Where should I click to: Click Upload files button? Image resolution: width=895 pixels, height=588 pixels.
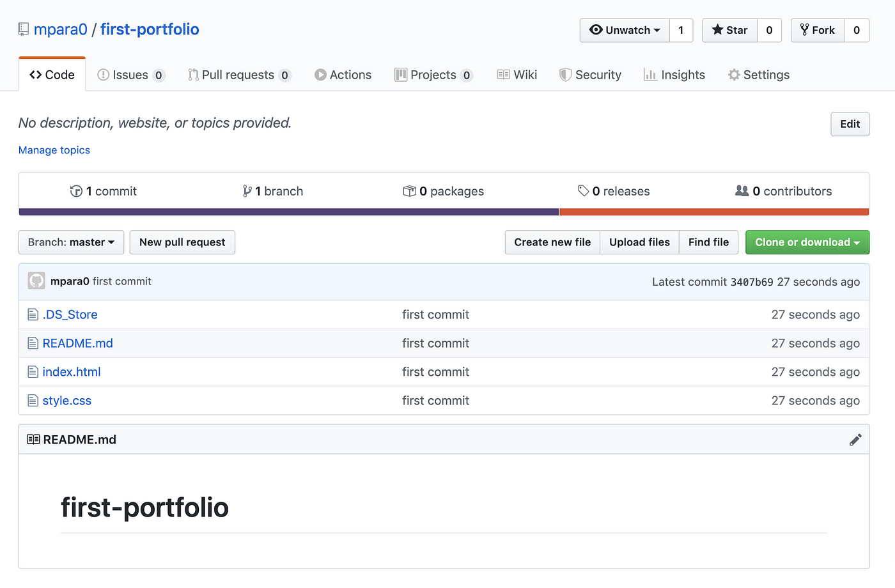point(639,242)
